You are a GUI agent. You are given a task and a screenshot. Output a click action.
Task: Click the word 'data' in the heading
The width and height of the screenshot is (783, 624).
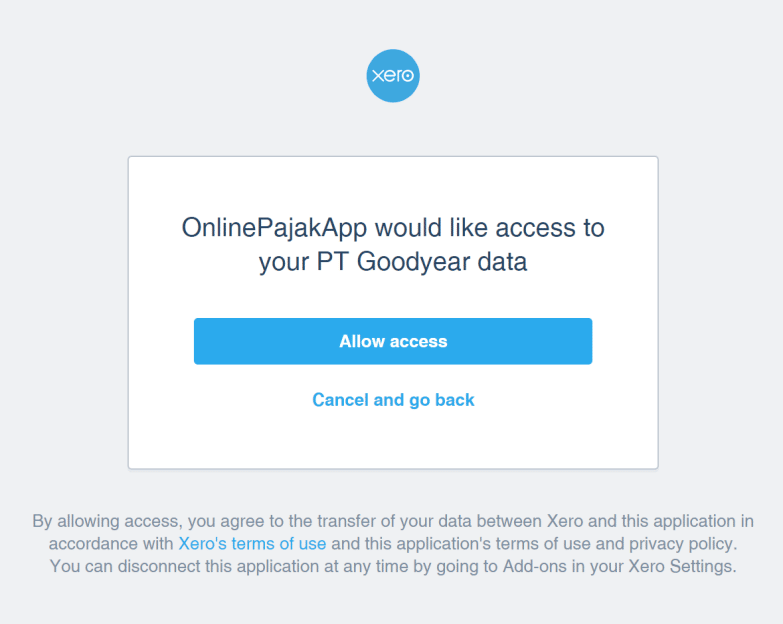(x=502, y=262)
